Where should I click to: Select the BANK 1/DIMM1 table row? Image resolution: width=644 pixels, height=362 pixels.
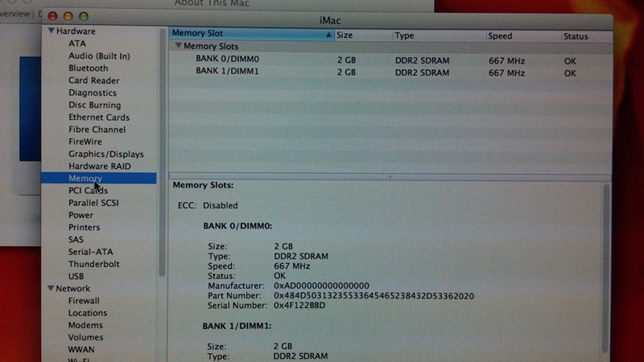(x=390, y=72)
